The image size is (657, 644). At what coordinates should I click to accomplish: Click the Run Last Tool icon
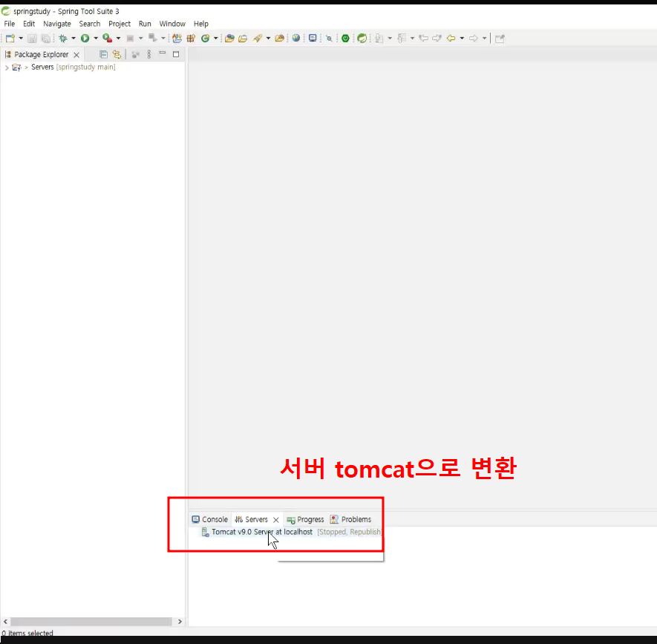coord(108,39)
